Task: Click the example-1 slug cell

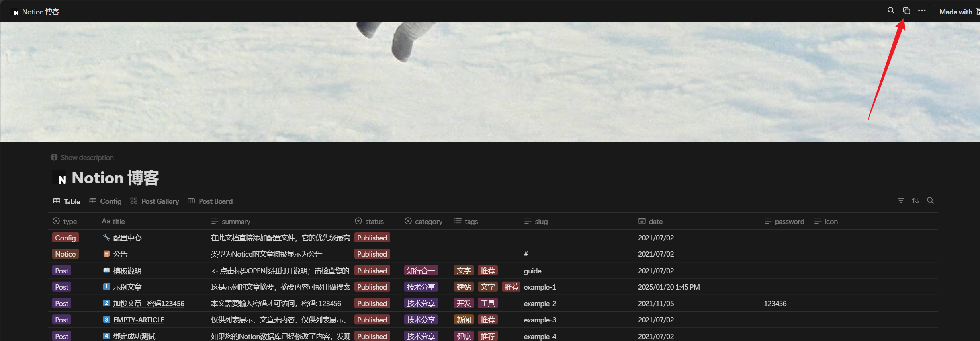Action: (577, 287)
